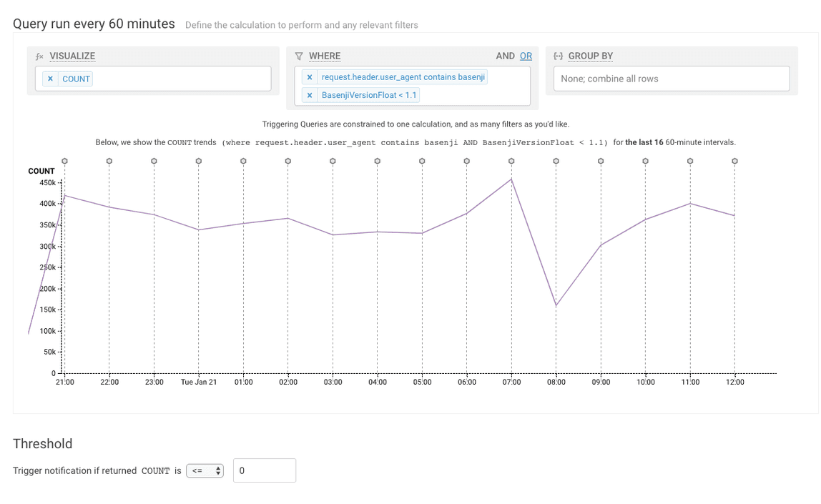
Task: Click the fx icon beside VISUALIZE
Action: 40,56
